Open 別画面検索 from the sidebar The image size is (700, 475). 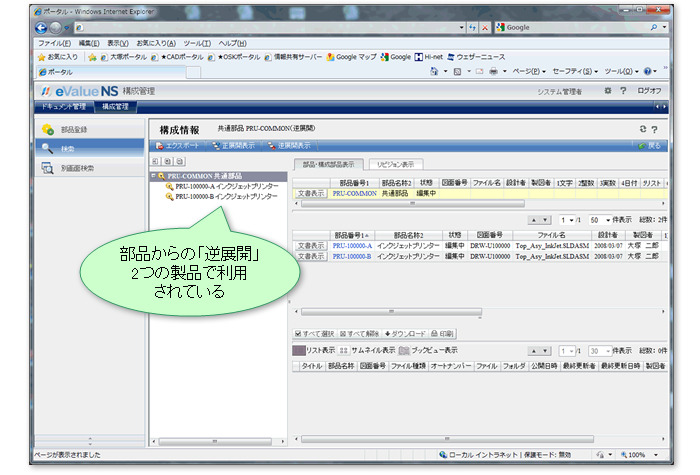pyautogui.click(x=48, y=168)
